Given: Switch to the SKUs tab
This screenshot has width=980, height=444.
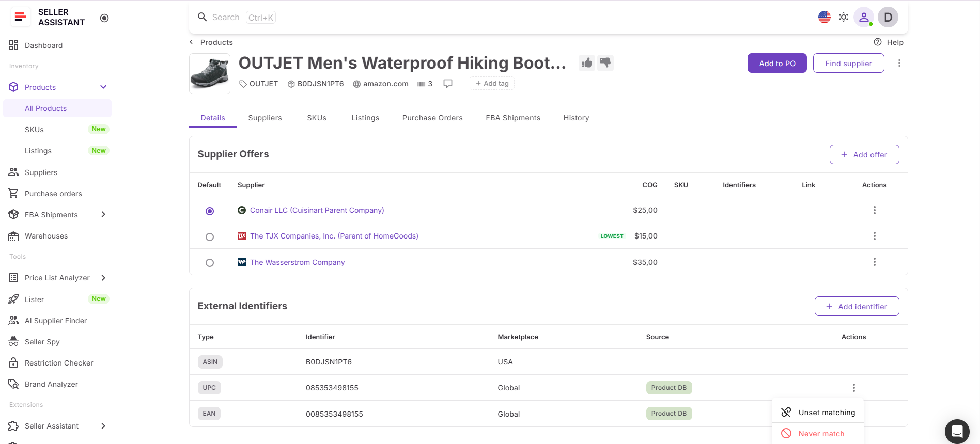Looking at the screenshot, I should [317, 118].
